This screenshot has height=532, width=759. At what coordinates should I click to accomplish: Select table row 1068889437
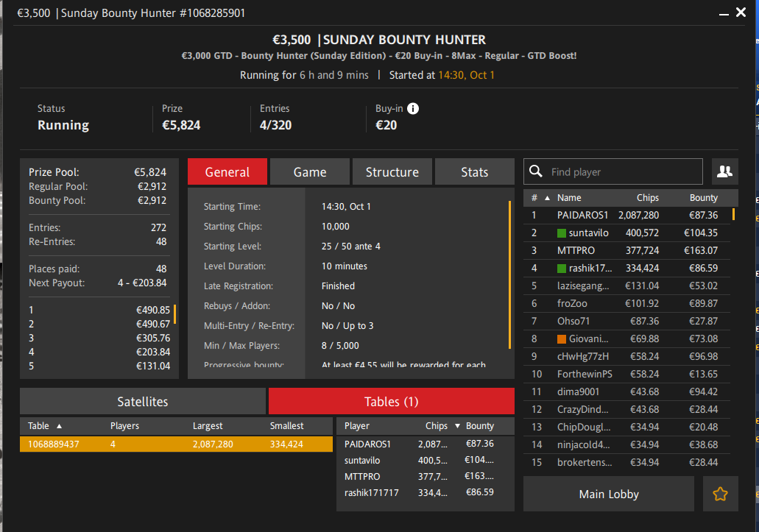click(x=176, y=444)
